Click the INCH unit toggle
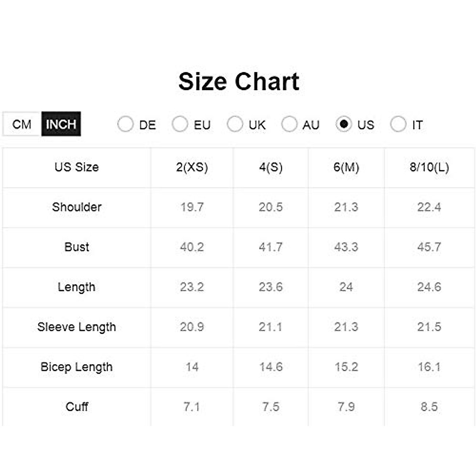 click(61, 124)
